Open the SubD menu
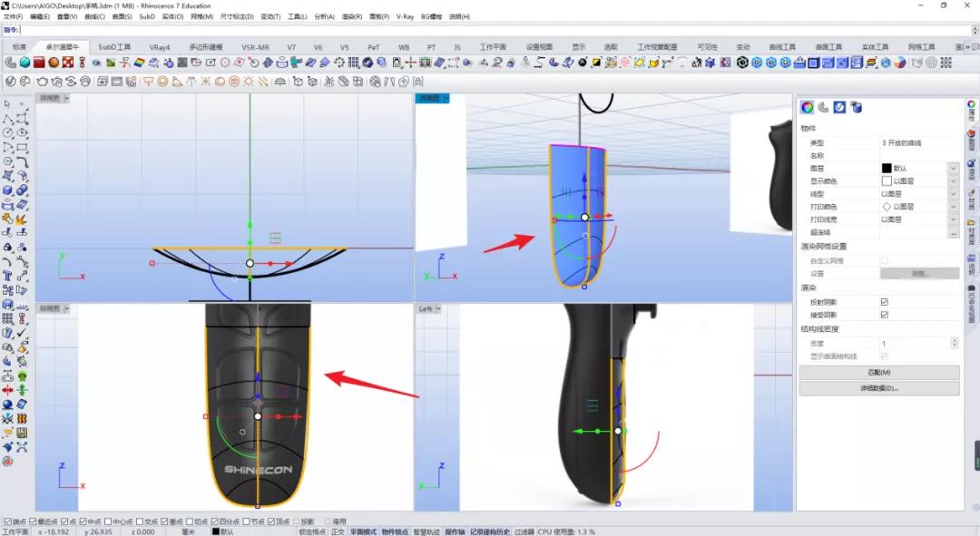The height and width of the screenshot is (536, 980). click(x=147, y=17)
